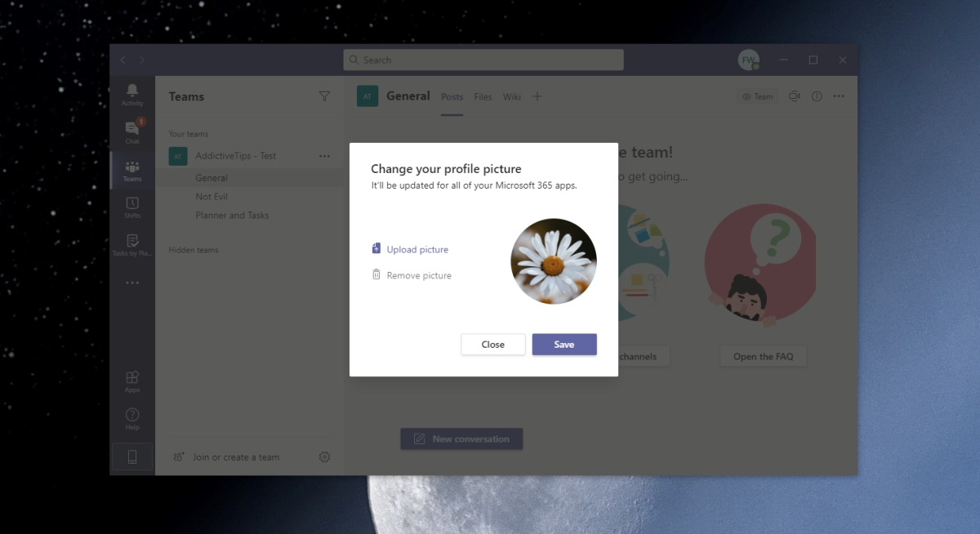The height and width of the screenshot is (534, 980).
Task: Click the daisy profile picture preview
Action: click(x=554, y=261)
